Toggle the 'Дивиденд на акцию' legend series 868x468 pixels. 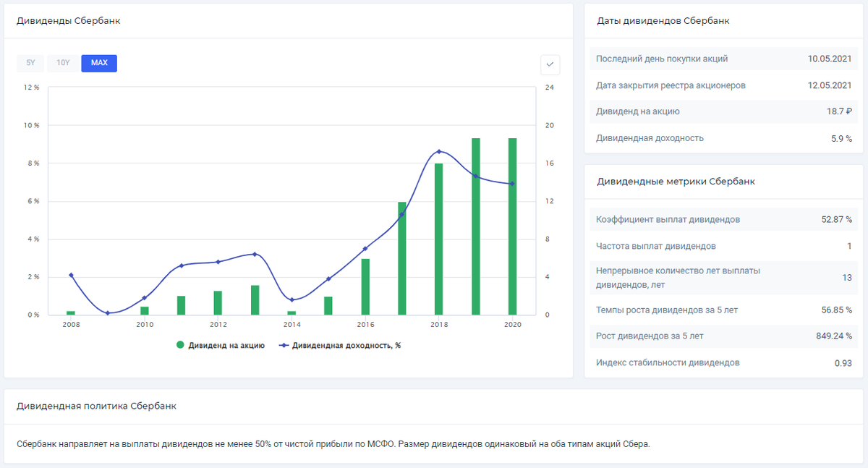click(221, 346)
